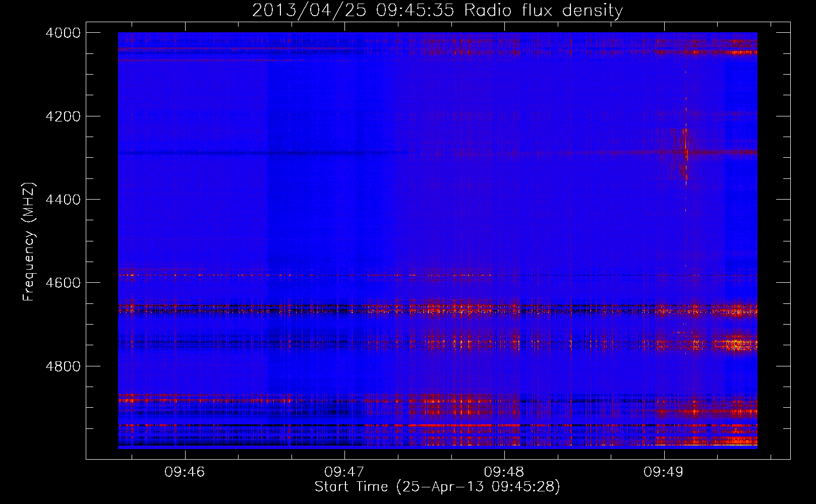Click the 4600 frequency tick label
The width and height of the screenshot is (816, 504).
coord(63,283)
